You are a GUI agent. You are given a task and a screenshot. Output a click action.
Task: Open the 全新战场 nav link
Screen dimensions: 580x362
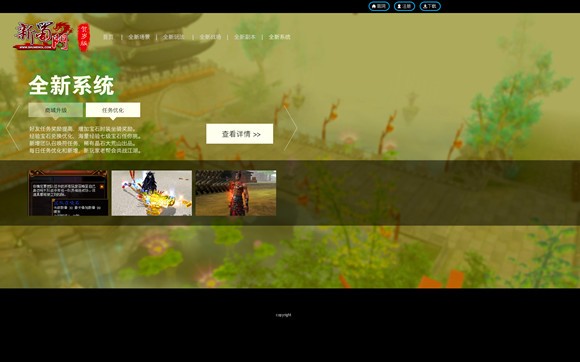[x=210, y=37]
